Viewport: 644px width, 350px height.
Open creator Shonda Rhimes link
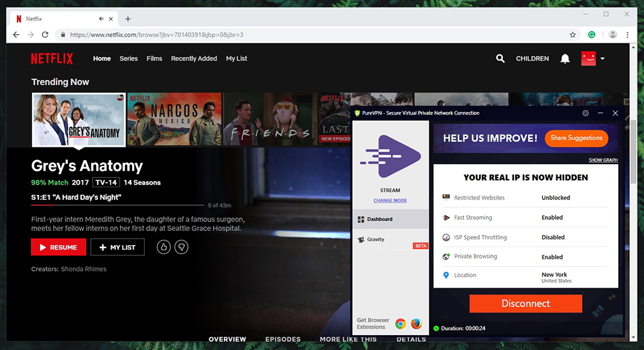(x=83, y=269)
